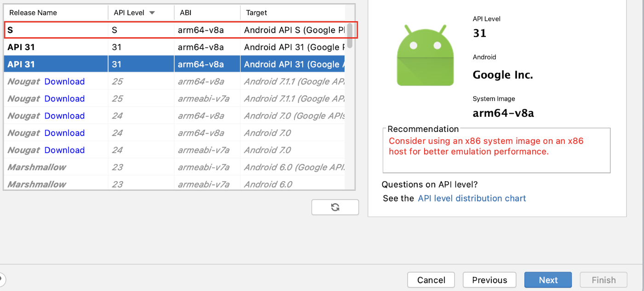Click the Recommendation group label
Screen dimensions: 644x291
pyautogui.click(x=423, y=129)
